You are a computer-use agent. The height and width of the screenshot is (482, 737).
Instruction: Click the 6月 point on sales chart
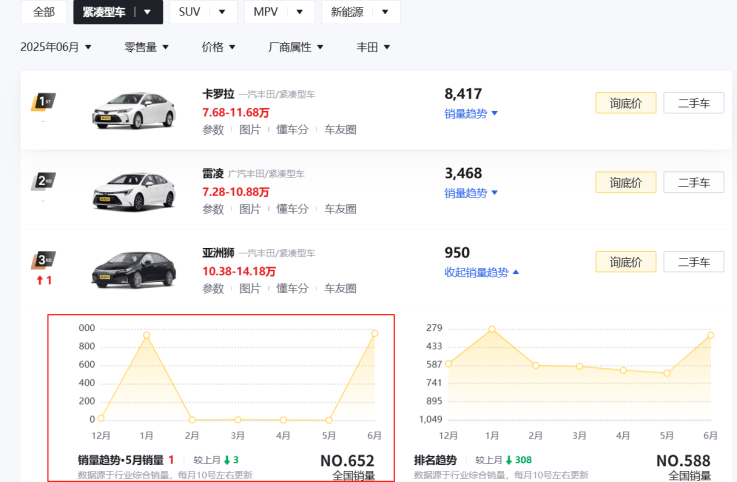pos(375,333)
